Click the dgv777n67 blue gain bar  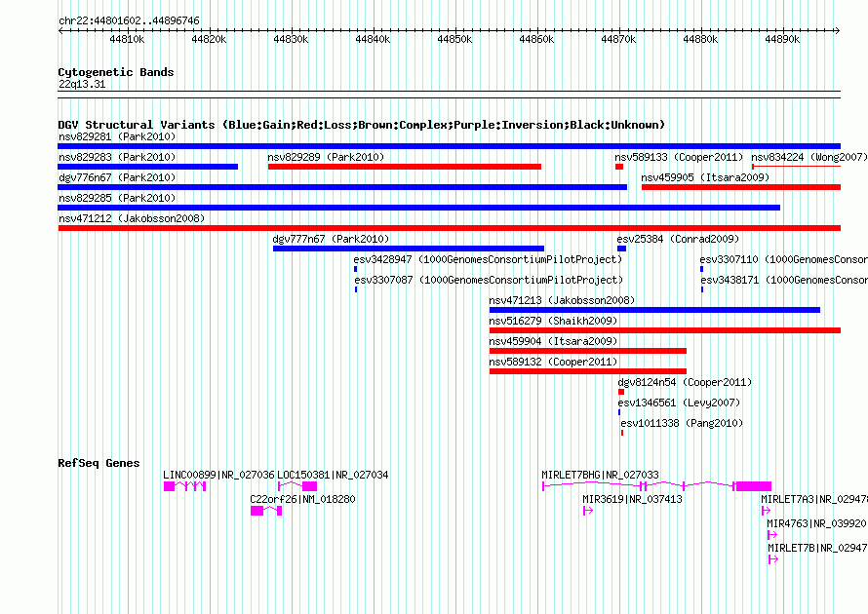pos(409,249)
